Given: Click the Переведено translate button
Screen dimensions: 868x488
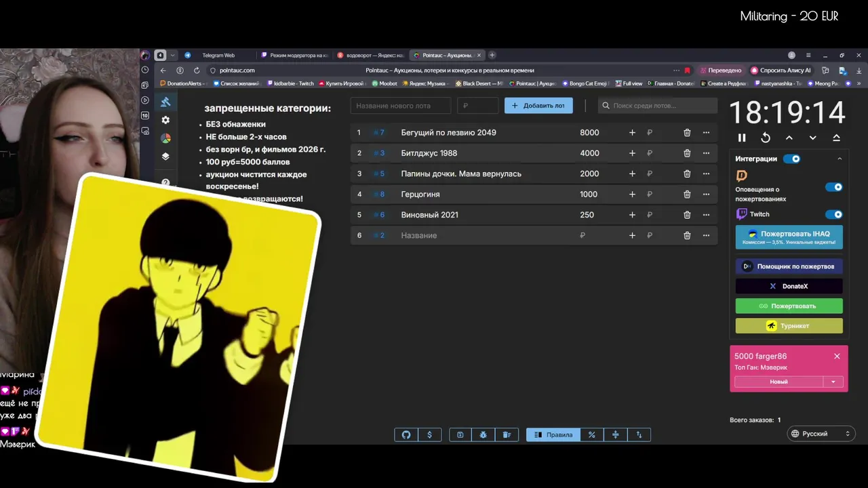Looking at the screenshot, I should 721,70.
